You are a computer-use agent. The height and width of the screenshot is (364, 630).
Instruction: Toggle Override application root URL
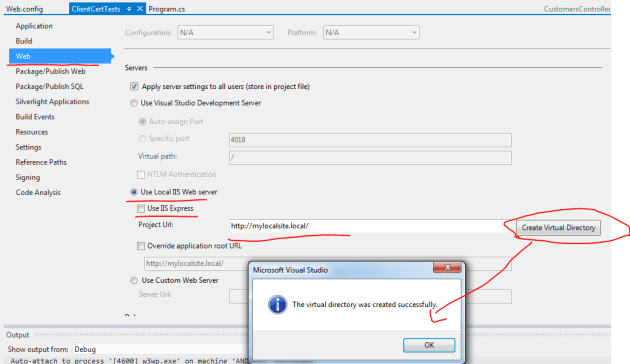click(x=141, y=246)
